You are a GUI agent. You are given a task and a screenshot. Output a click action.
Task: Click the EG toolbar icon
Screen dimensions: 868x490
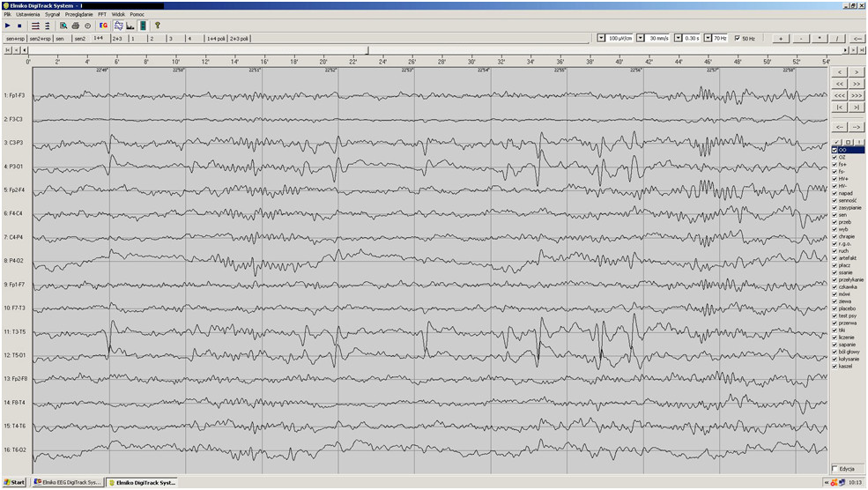[103, 26]
